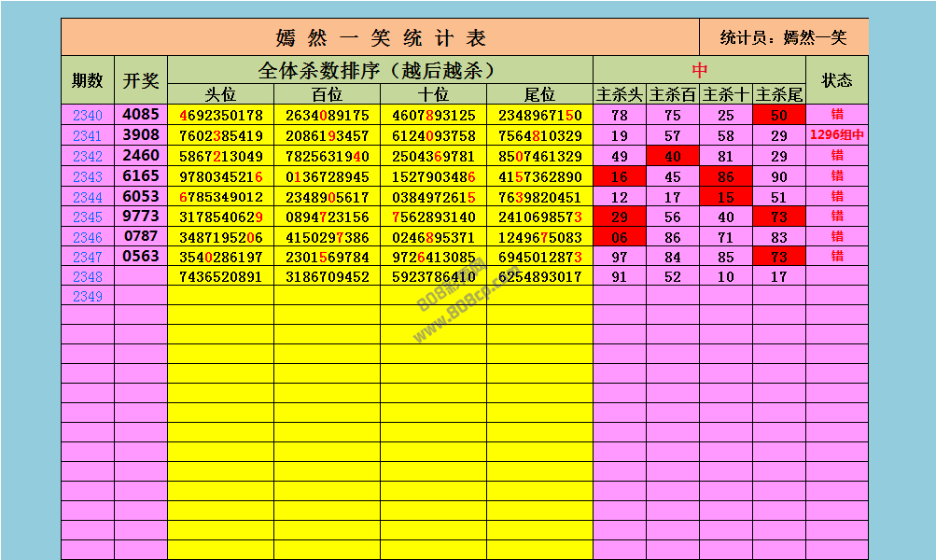This screenshot has height=560, width=936.
Task: Select the 统计员：嫣然一笑 cell
Action: 784,37
